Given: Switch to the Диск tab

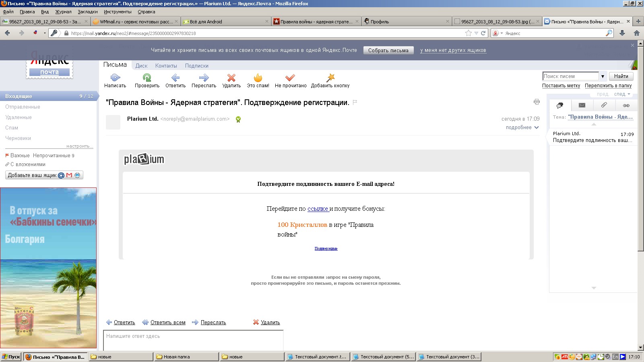Looking at the screenshot, I should click(x=141, y=66).
